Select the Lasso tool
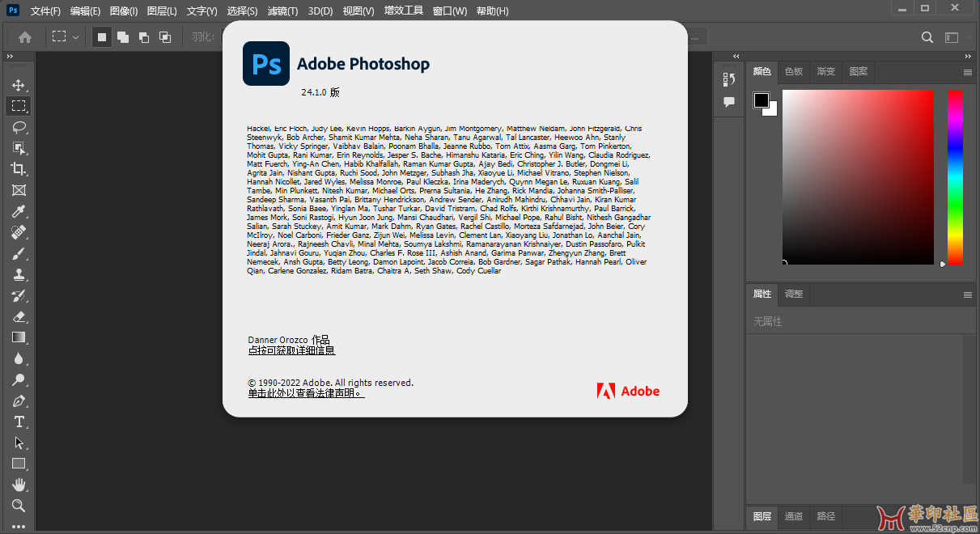 pos(18,127)
